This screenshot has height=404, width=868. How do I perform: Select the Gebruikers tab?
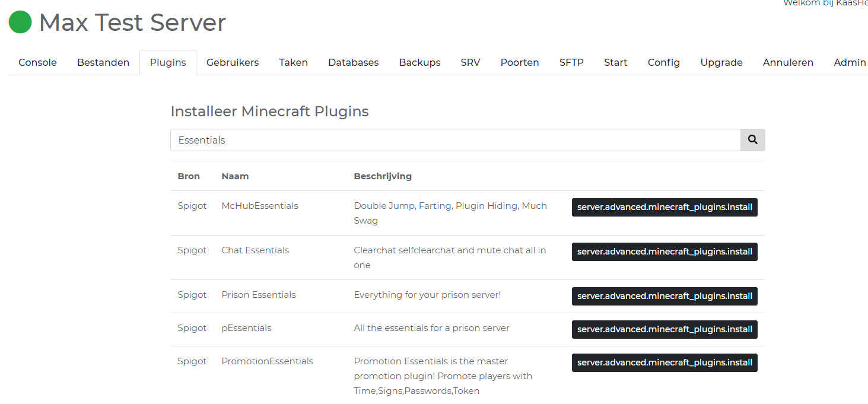click(x=233, y=62)
